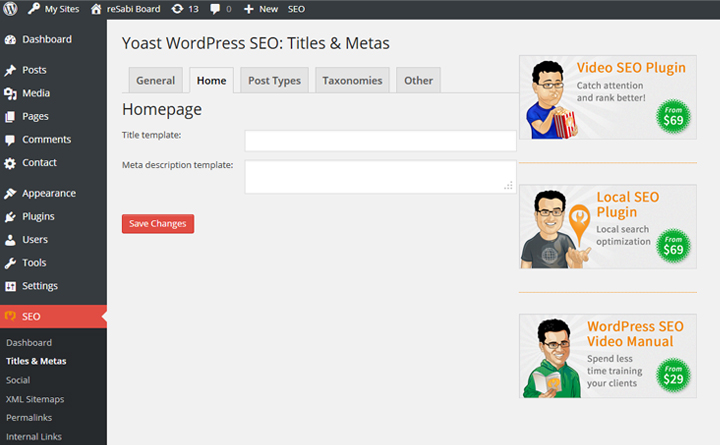720x445 pixels.
Task: Open XML Sitemaps submenu link
Action: coord(35,399)
